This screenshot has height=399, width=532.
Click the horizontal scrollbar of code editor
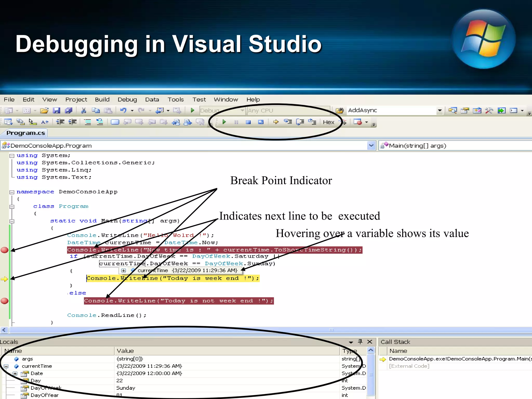click(x=331, y=330)
